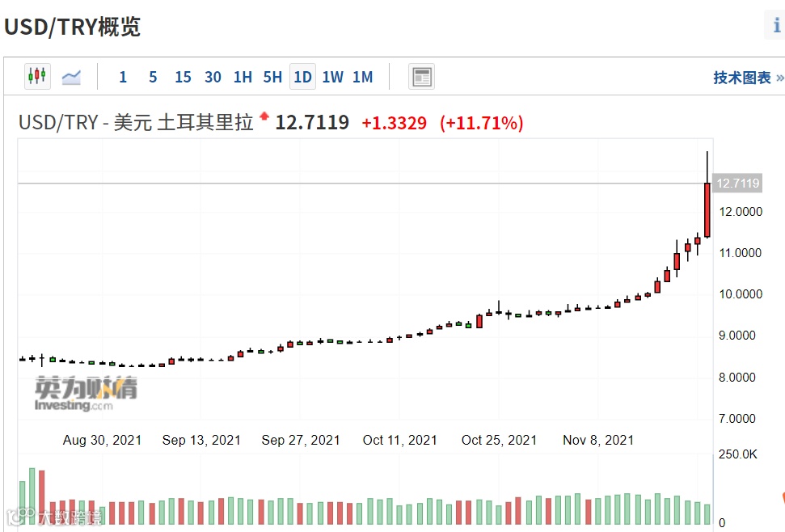785x532 pixels.
Task: Click the 250.0K volume axis label
Action: click(738, 454)
